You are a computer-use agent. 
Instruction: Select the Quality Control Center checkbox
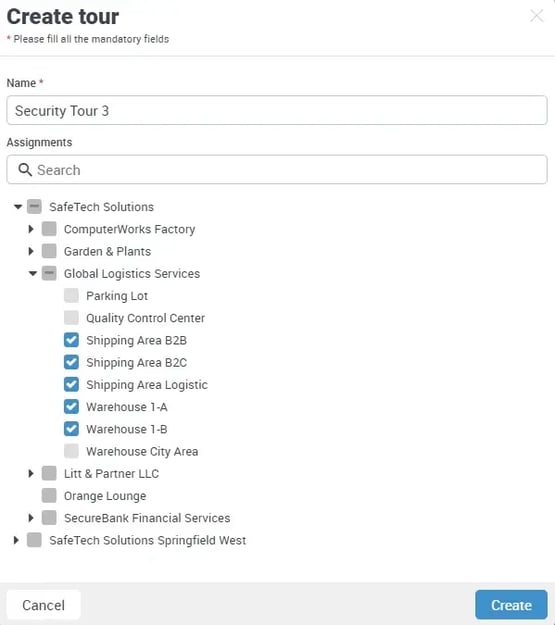coord(71,318)
